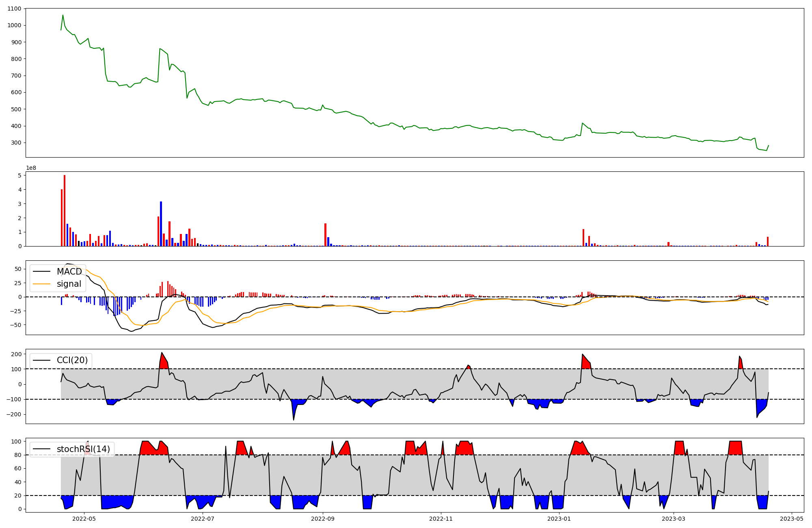Click the tallest red volume bar near 5
Image resolution: width=812 pixels, height=528 pixels.
pyautogui.click(x=65, y=210)
